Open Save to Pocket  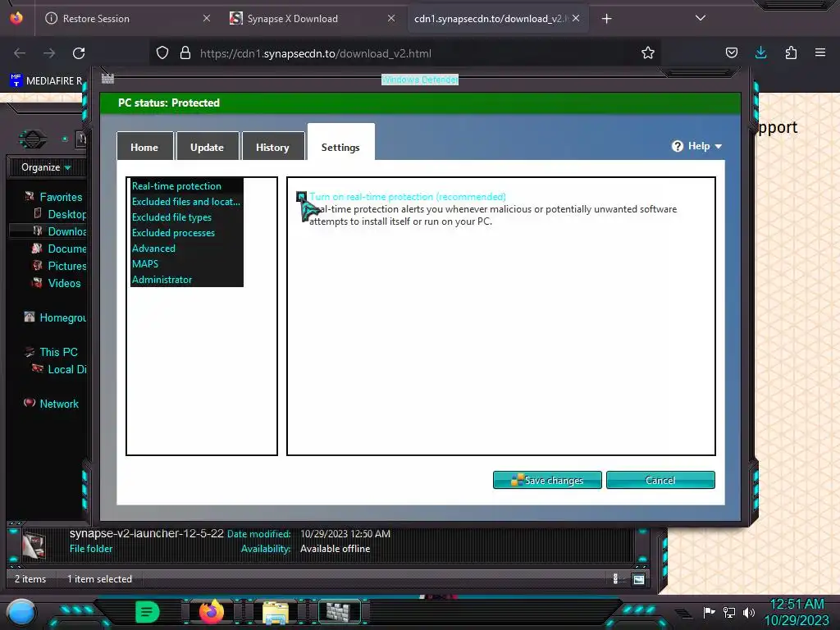coord(731,52)
